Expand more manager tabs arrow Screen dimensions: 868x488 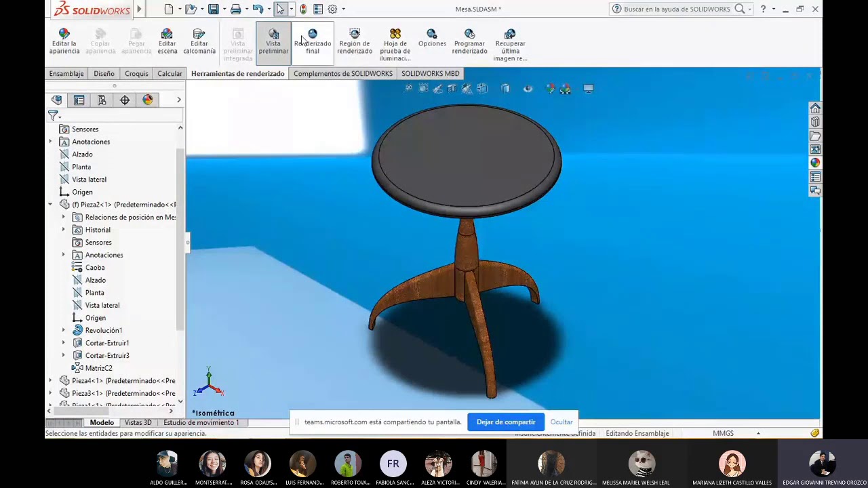click(x=178, y=100)
